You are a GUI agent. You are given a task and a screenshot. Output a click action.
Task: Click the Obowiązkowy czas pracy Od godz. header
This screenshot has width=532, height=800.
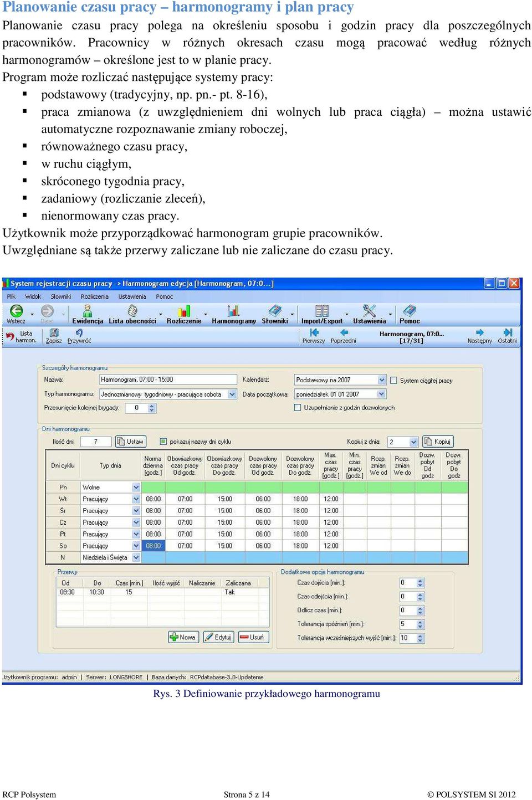click(x=185, y=466)
